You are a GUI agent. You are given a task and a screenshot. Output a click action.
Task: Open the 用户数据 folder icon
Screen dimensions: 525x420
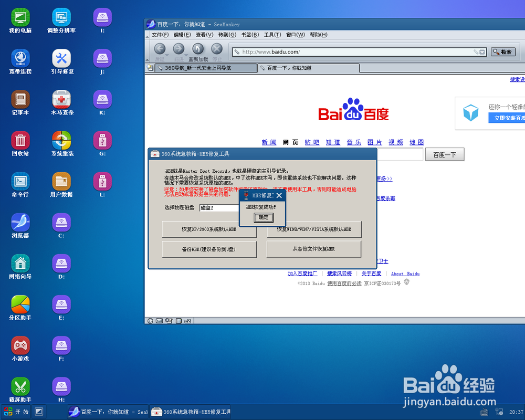pos(61,185)
